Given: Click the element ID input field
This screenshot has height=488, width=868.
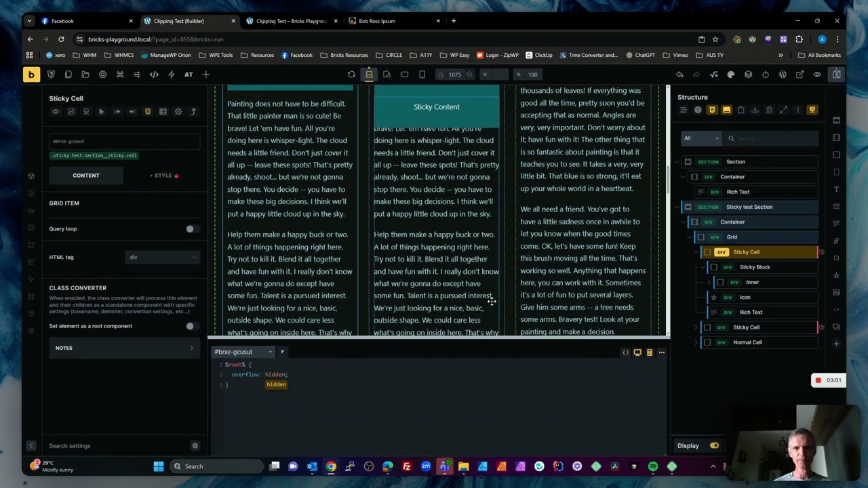Looking at the screenshot, I should pos(124,142).
